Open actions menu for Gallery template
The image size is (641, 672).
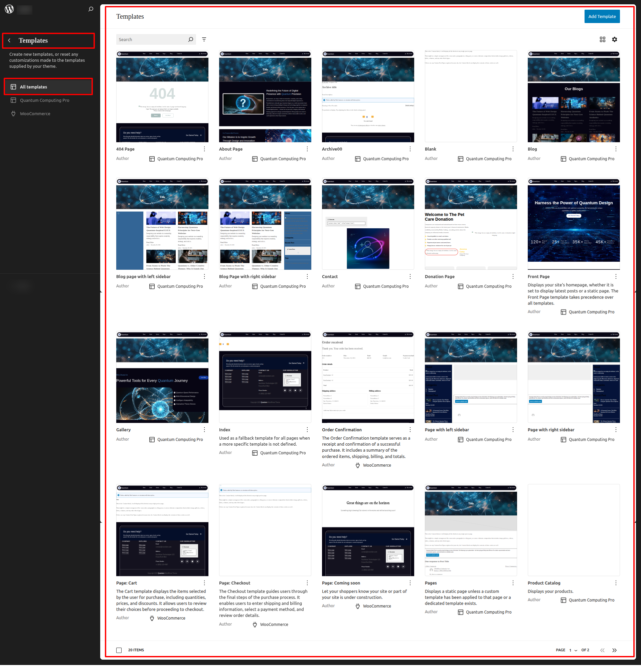[204, 430]
